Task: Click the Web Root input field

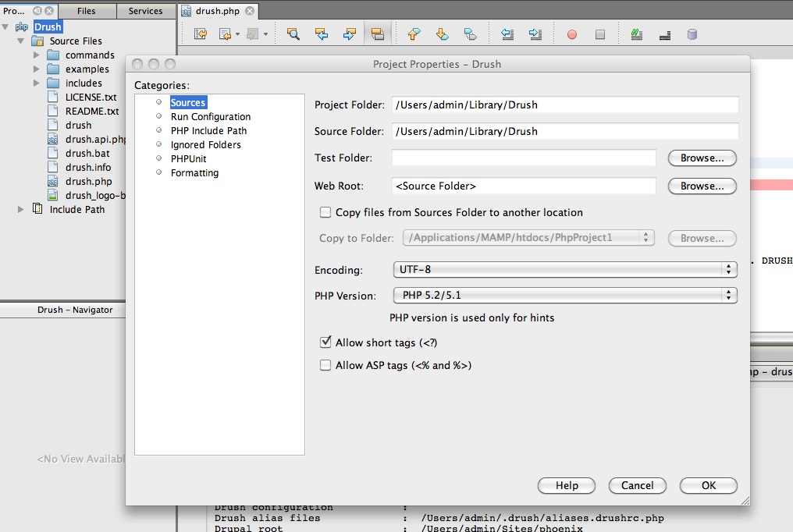Action: click(524, 186)
